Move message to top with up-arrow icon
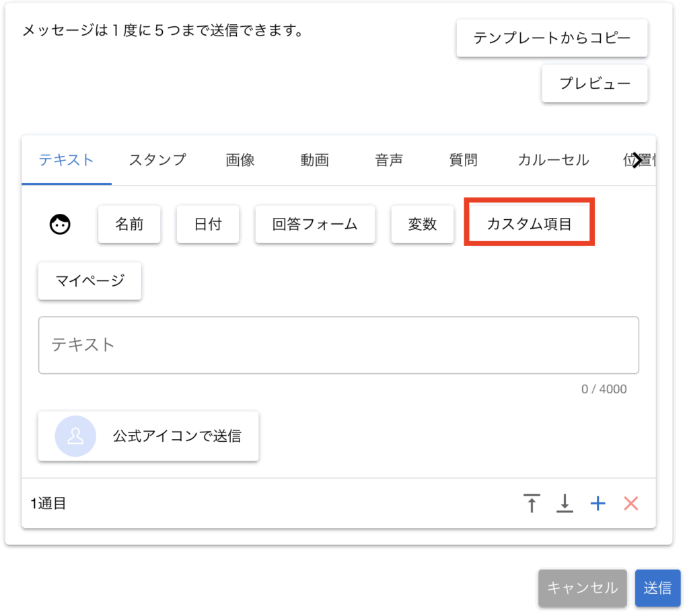Viewport: 689px width, 616px height. pos(532,503)
